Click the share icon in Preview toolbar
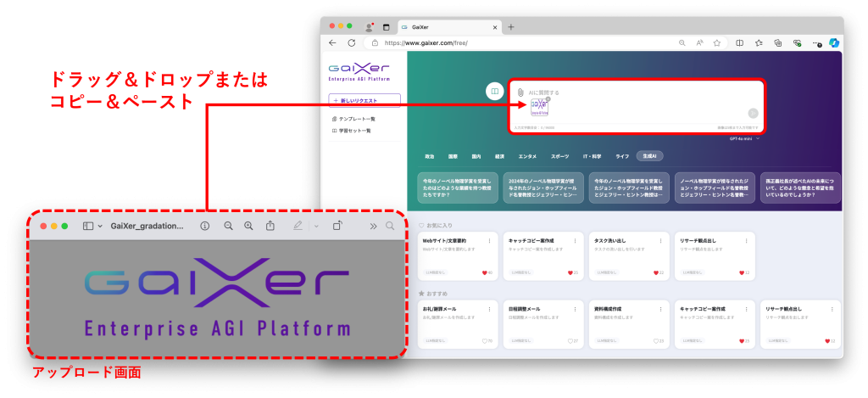The image size is (868, 398). pos(270,226)
